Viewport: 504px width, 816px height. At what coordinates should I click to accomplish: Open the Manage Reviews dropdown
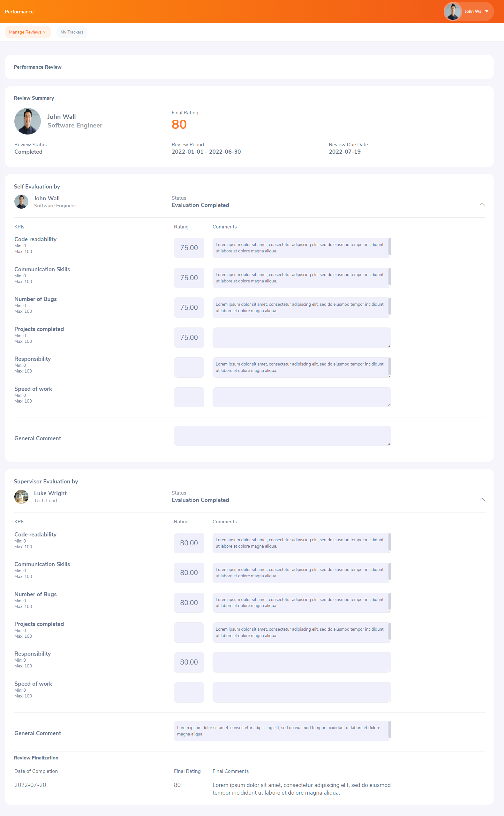[28, 32]
